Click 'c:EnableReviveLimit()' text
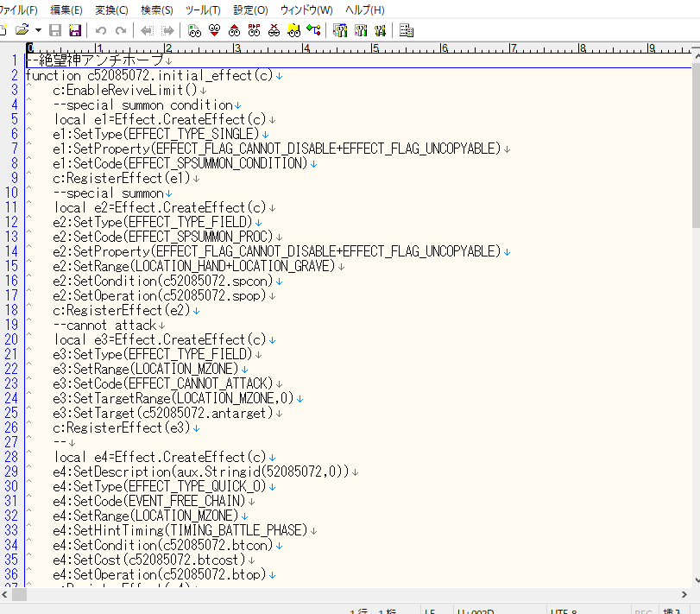The height and width of the screenshot is (614, 700). tap(125, 90)
